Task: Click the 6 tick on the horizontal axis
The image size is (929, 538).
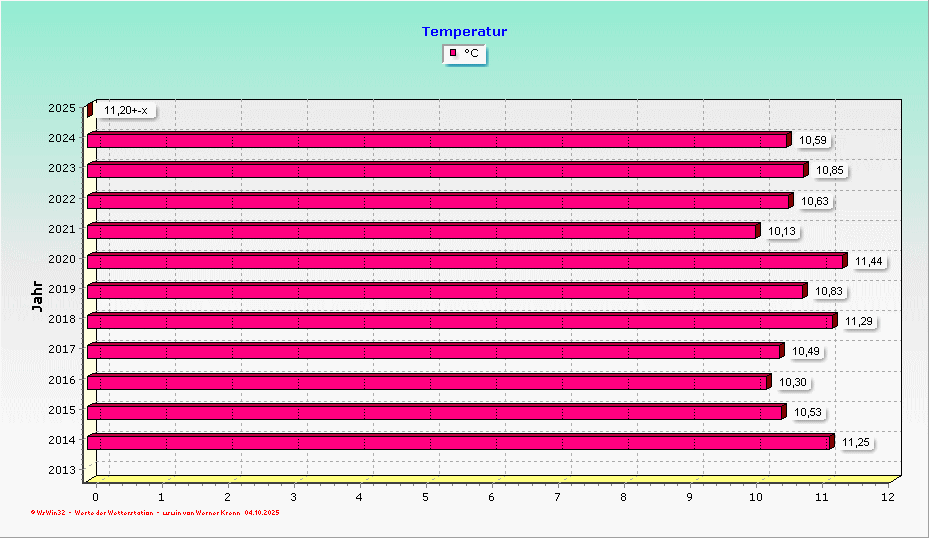Action: pyautogui.click(x=492, y=496)
